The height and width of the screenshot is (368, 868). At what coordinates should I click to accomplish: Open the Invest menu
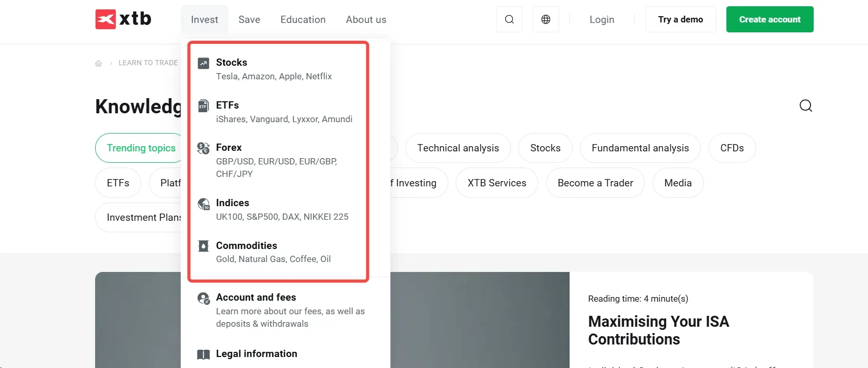[204, 19]
